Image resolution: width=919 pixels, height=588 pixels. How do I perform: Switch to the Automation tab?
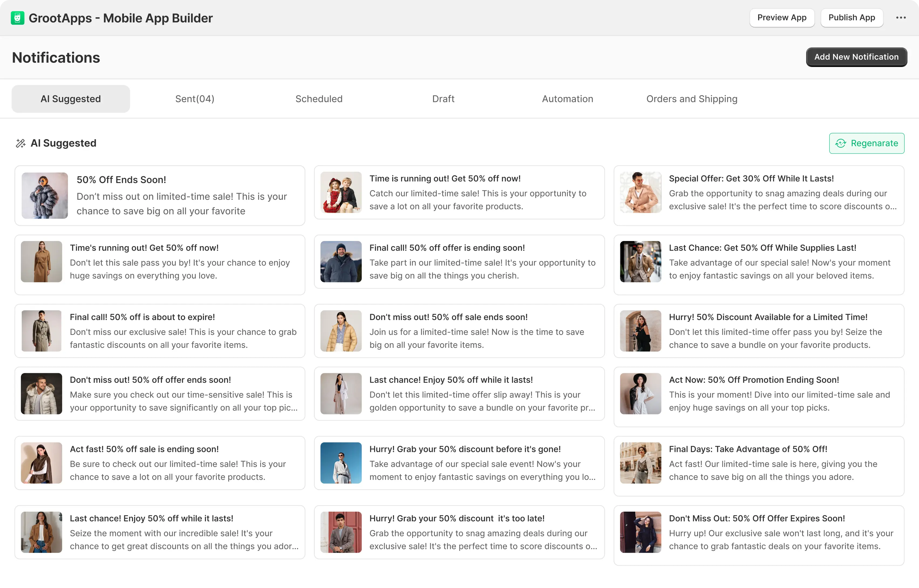567,98
